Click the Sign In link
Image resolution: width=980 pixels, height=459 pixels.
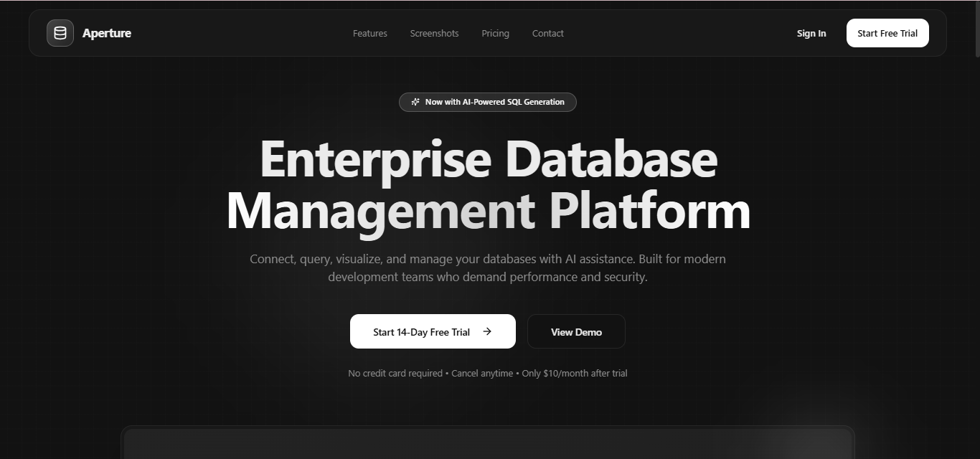tap(811, 33)
